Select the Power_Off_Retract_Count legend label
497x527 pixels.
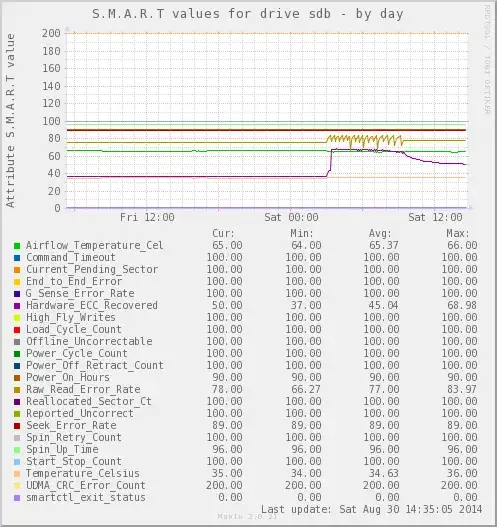coord(95,365)
